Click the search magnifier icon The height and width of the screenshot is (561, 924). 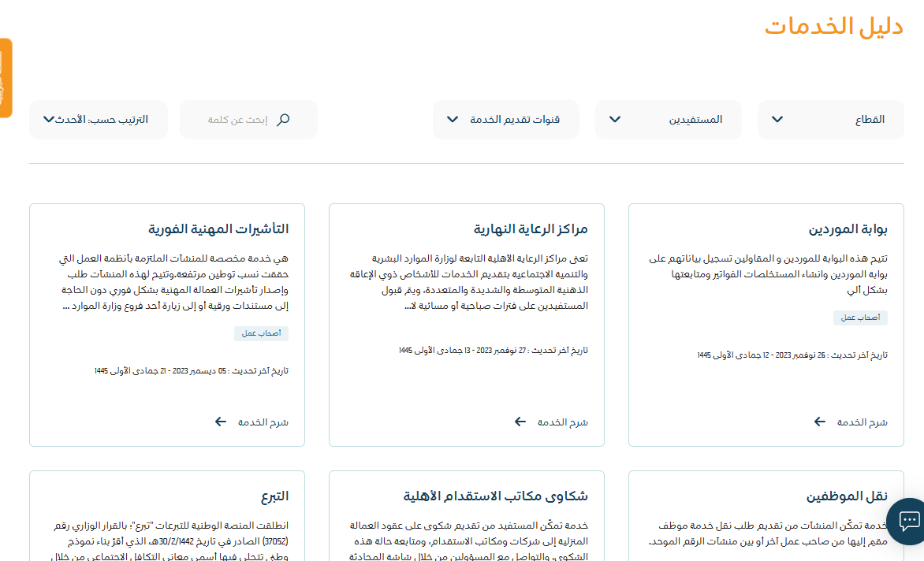[x=284, y=120]
